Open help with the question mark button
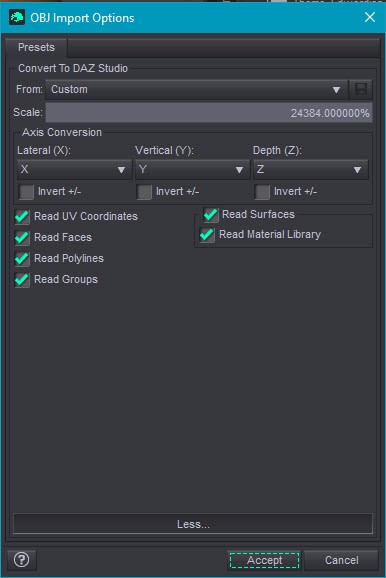 coord(21,560)
